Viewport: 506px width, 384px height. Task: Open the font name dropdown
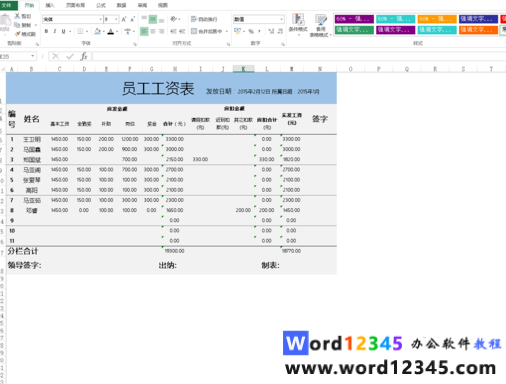click(100, 19)
